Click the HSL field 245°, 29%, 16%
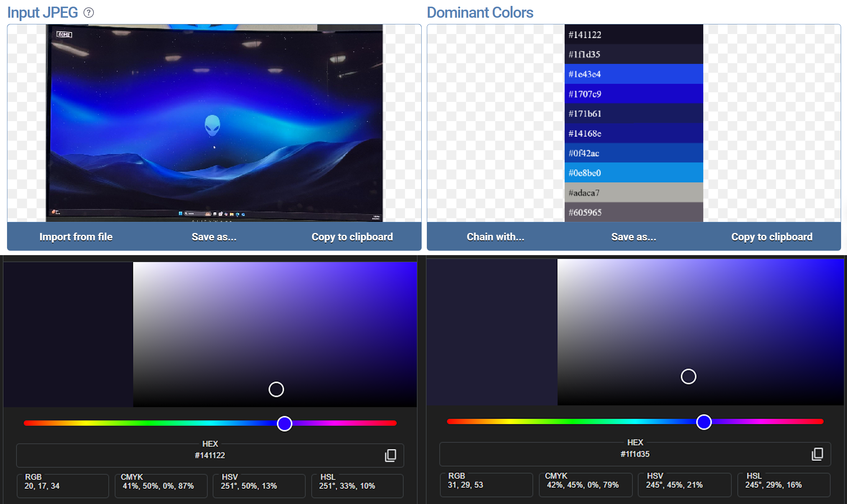Viewport: 847px width, 504px height. pyautogui.click(x=784, y=484)
